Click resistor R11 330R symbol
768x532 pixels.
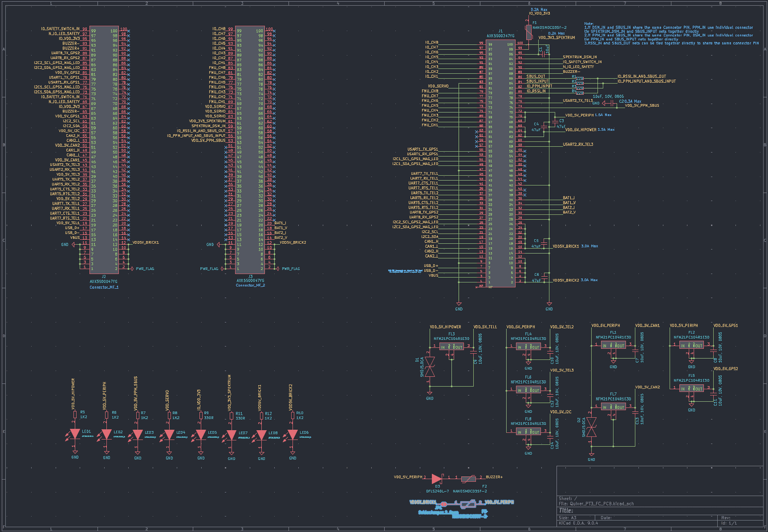pos(232,416)
